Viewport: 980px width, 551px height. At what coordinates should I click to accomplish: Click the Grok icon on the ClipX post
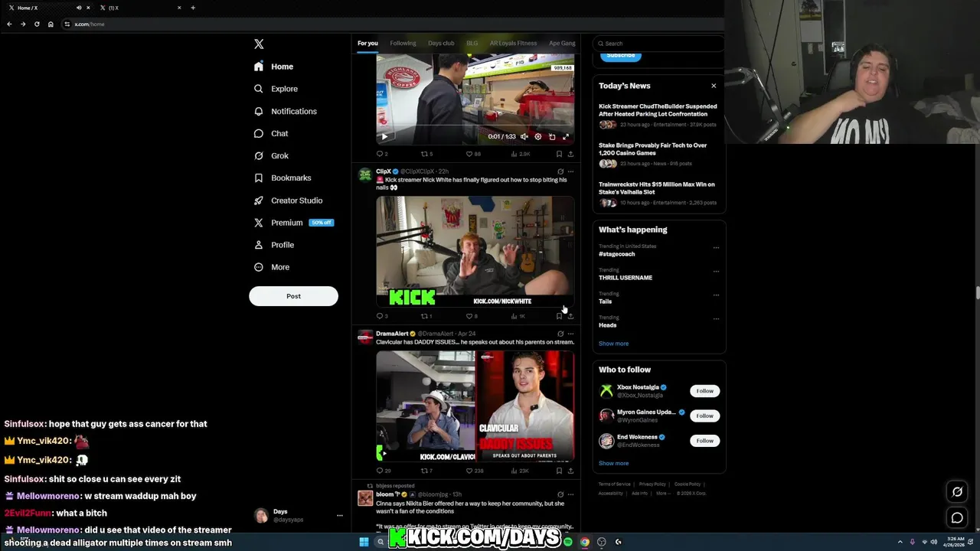[560, 171]
